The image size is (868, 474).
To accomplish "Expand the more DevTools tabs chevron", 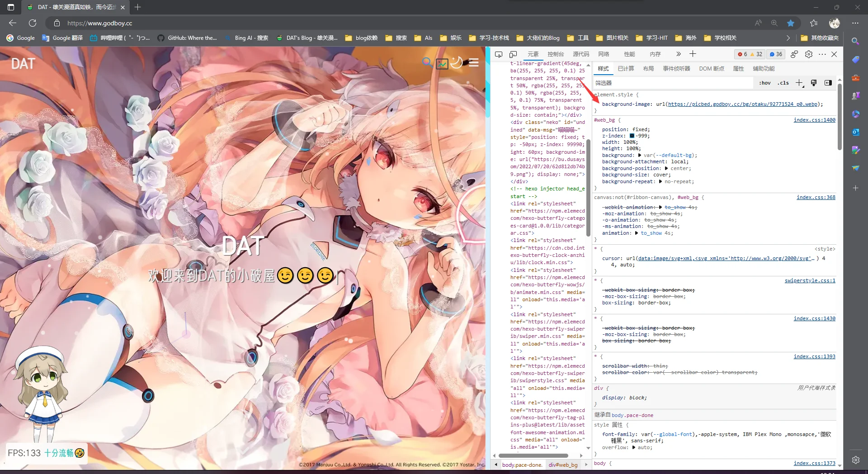I will 678,54.
